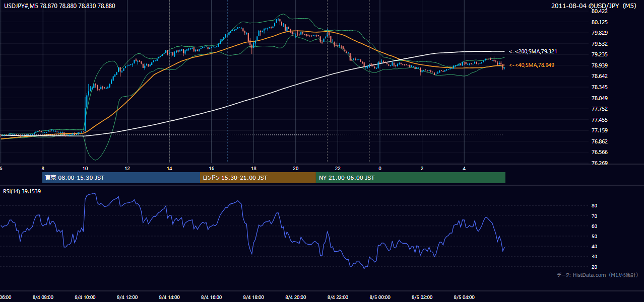Click hour label 12 under price chart
The width and height of the screenshot is (644, 302).
click(127, 168)
